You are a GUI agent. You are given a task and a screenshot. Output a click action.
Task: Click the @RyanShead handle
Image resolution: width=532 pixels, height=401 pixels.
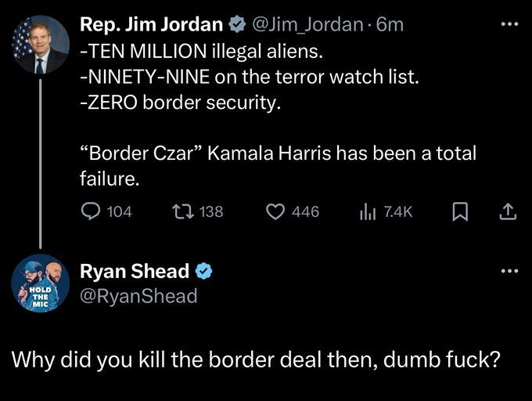[x=138, y=295]
